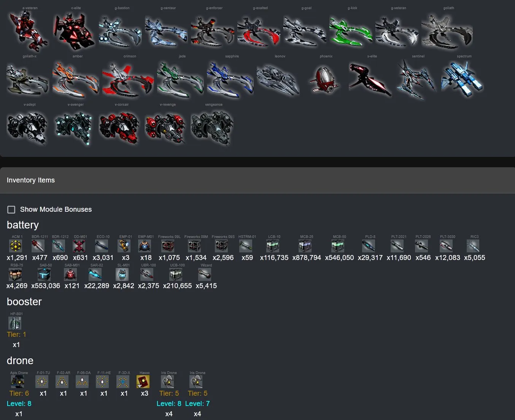Select the a-veteran ship thumbnail
Image resolution: width=515 pixels, height=420 pixels.
coord(29,31)
